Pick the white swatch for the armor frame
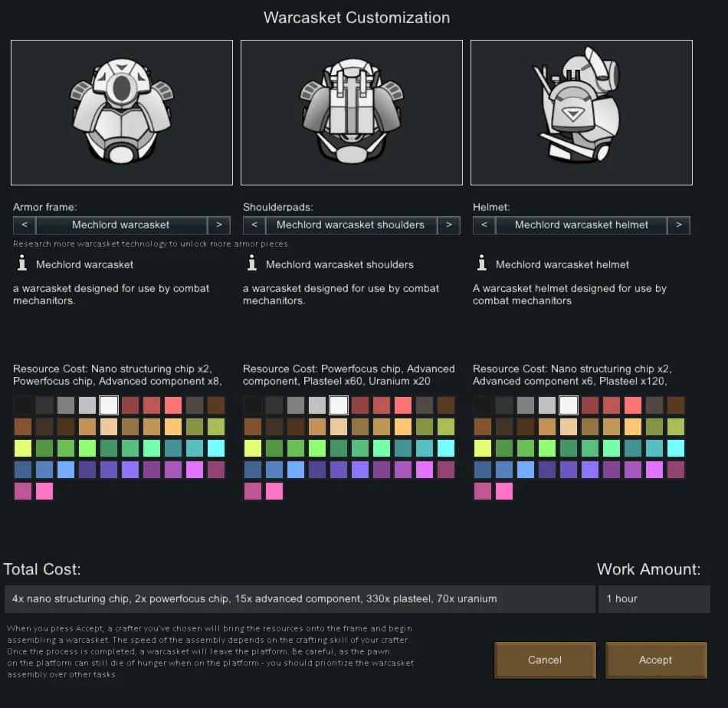Viewport: 728px width, 708px height. click(x=109, y=405)
